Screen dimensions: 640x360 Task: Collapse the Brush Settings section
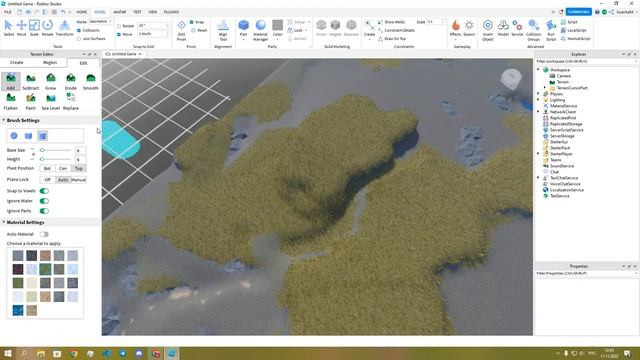(4, 120)
